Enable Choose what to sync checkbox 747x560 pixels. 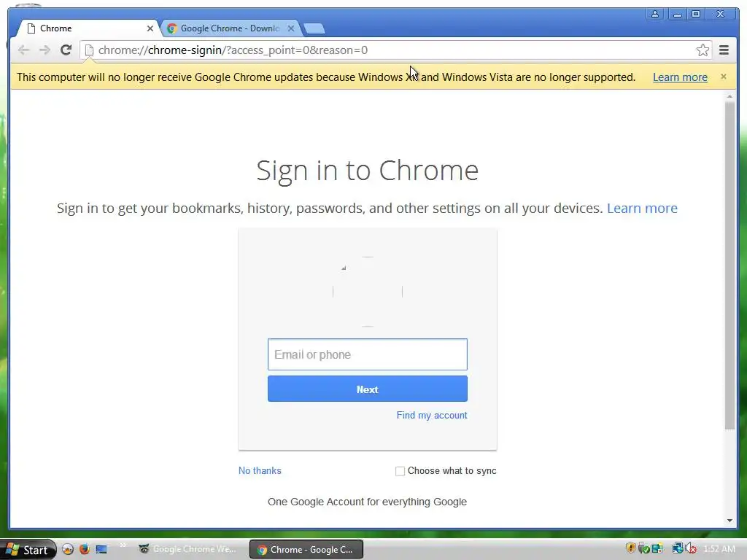pos(400,471)
